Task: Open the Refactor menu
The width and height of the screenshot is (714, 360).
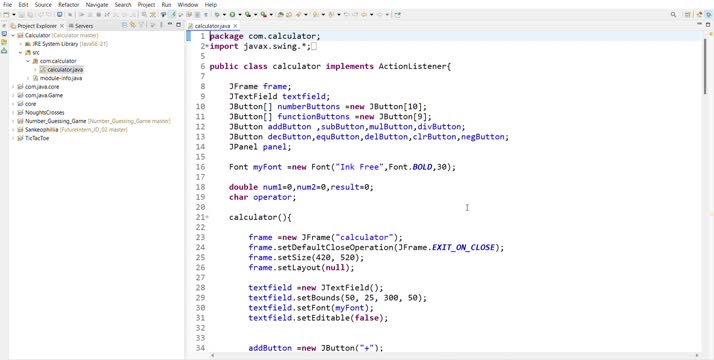Action: click(69, 5)
